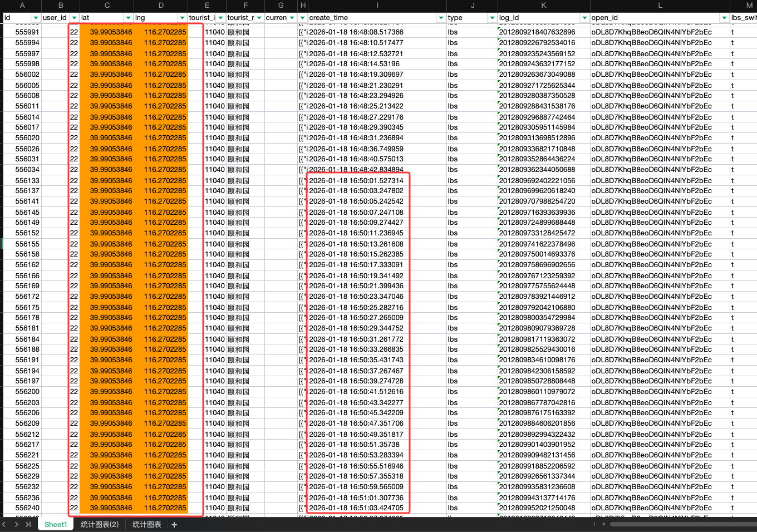
Task: Open the curren column filter dropdown
Action: coord(292,18)
